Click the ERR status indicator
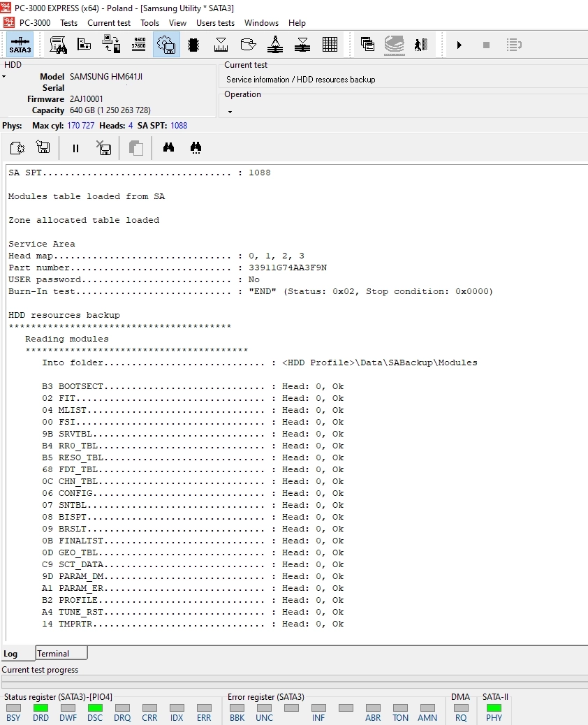588x725 pixels. [204, 708]
